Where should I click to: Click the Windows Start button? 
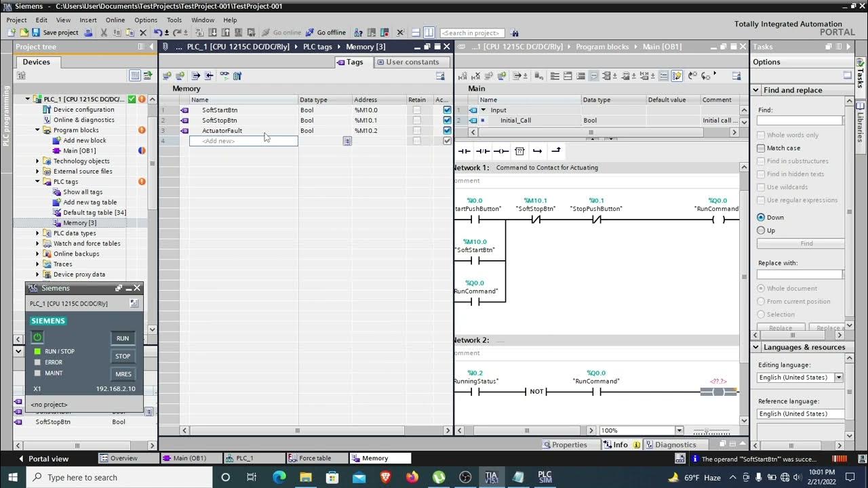[14, 477]
